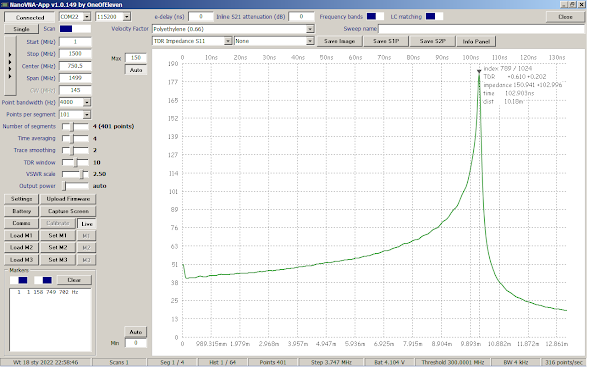Click the Threshold 300.0001 MHz status entry

coord(453,363)
